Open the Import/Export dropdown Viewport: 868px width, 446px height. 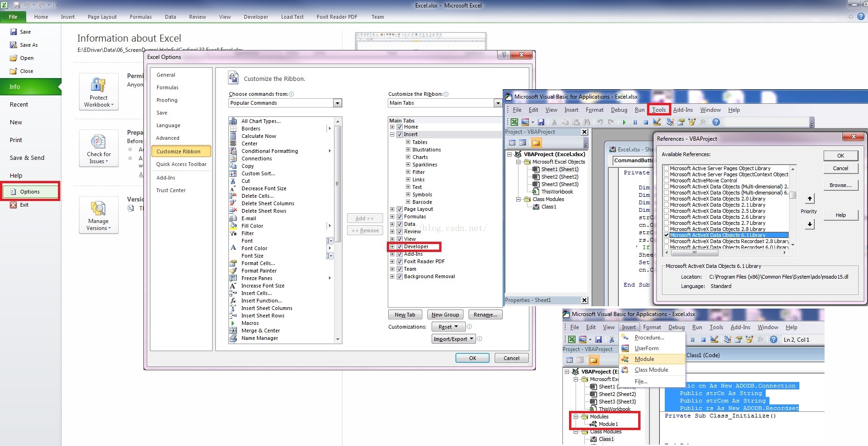(454, 339)
